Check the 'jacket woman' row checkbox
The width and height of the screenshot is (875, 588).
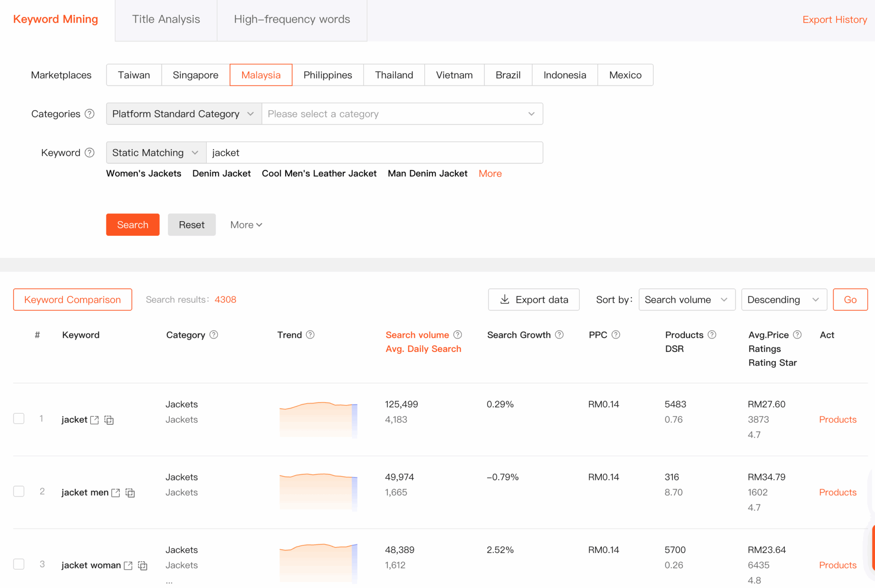pyautogui.click(x=19, y=564)
